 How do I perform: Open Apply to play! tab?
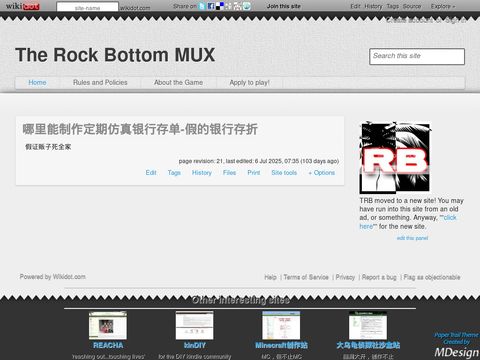(x=249, y=82)
